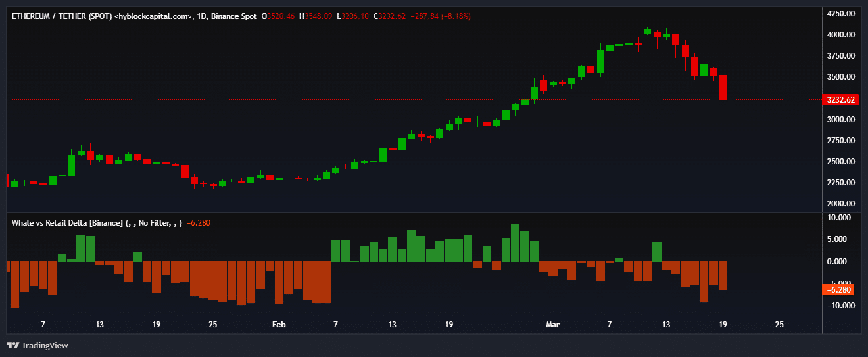This screenshot has width=868, height=357.
Task: Click the 4250.00 price scale label
Action: pyautogui.click(x=841, y=13)
